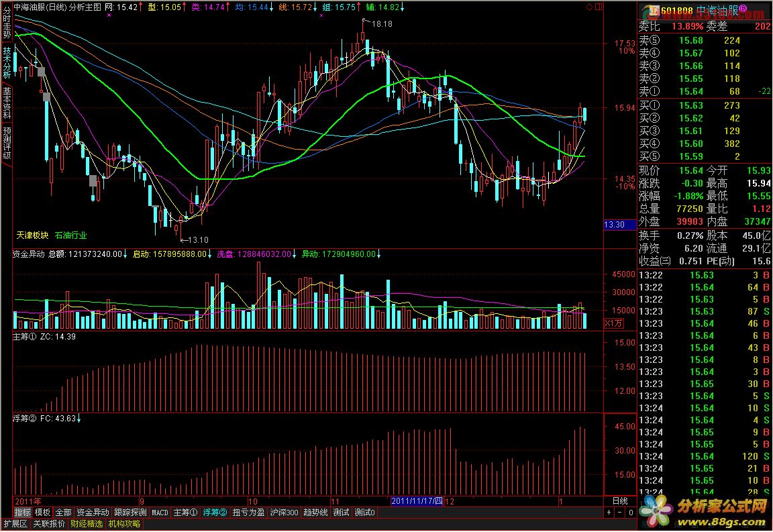Click the 总量 value 77250
The image size is (773, 532).
tap(689, 209)
